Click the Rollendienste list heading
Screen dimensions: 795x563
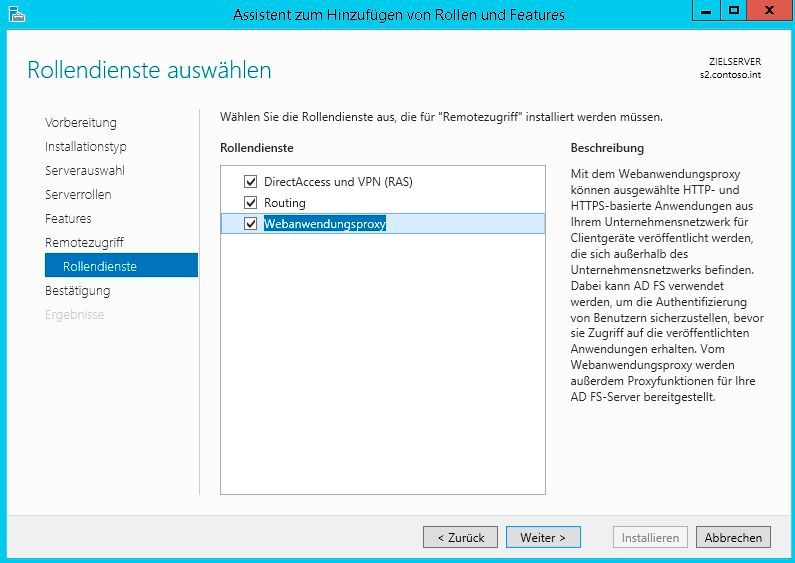[x=257, y=148]
